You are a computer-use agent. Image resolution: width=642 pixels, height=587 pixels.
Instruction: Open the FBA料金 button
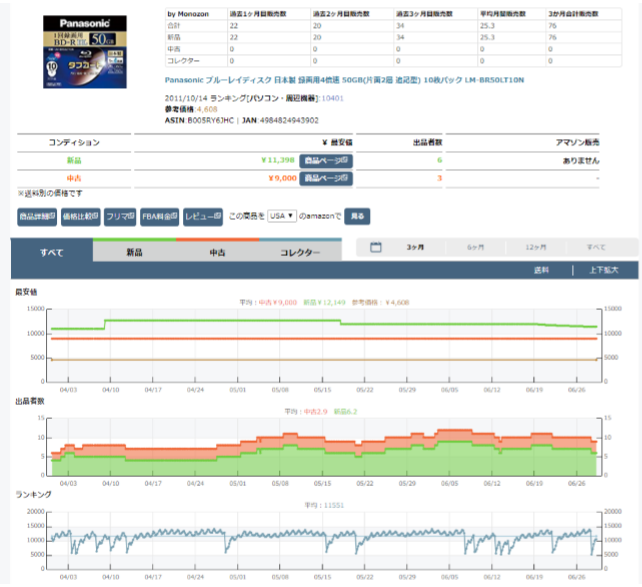pyautogui.click(x=159, y=217)
